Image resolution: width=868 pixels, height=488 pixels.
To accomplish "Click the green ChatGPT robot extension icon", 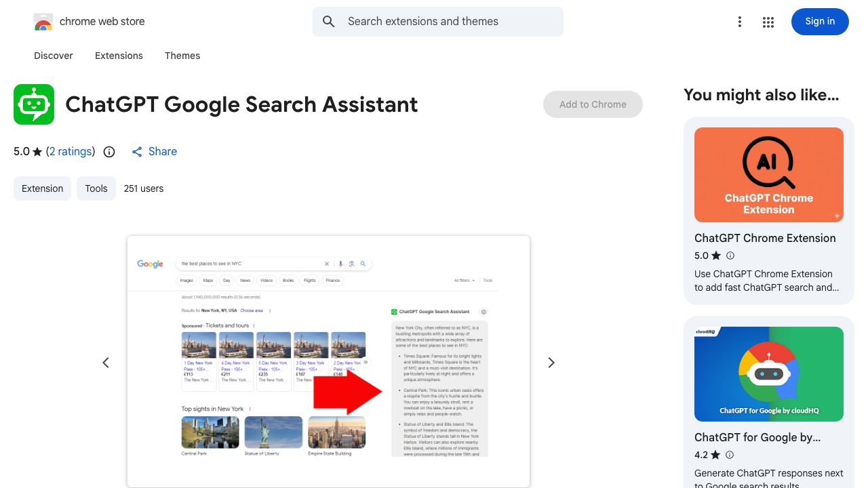I will 34,104.
